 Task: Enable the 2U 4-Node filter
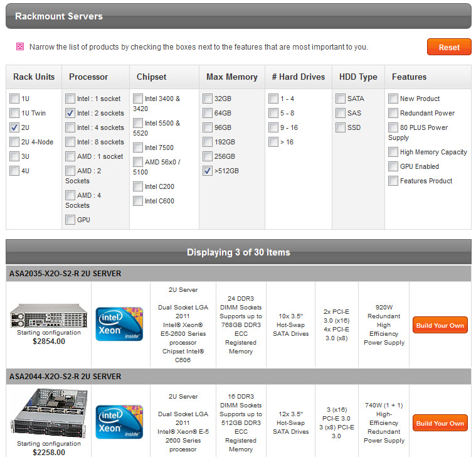tap(14, 142)
